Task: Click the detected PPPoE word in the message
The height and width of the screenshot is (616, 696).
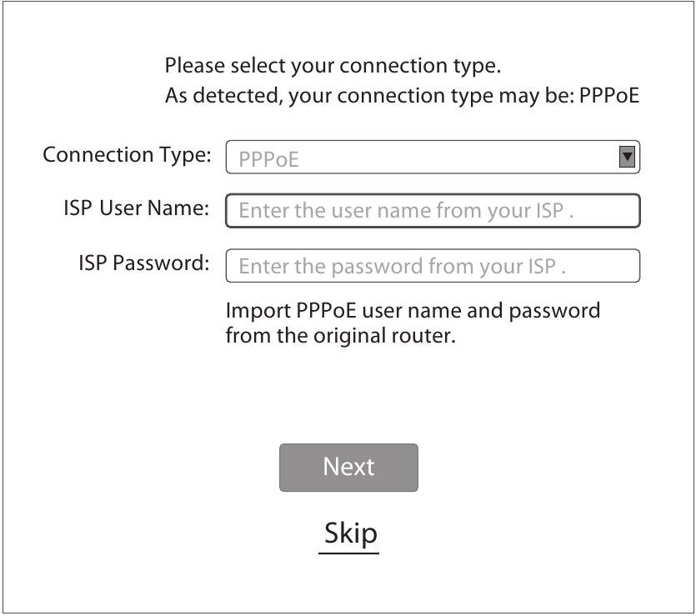Action: click(609, 95)
